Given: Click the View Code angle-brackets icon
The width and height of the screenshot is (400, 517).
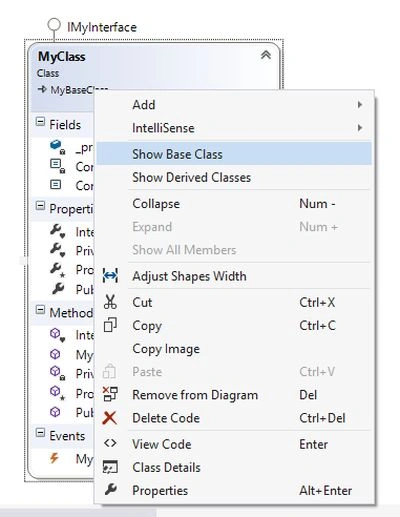Looking at the screenshot, I should pos(110,443).
